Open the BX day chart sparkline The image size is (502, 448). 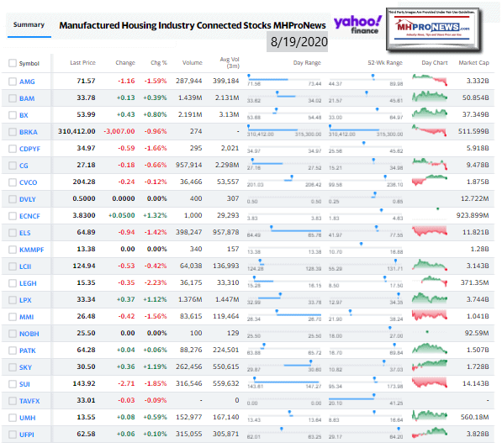pyautogui.click(x=430, y=113)
